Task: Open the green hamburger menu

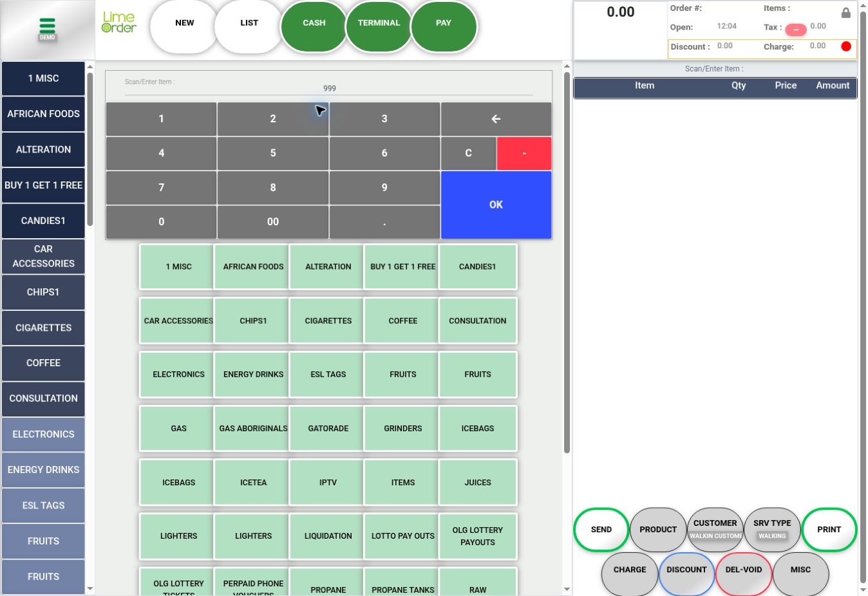Action: point(47,26)
